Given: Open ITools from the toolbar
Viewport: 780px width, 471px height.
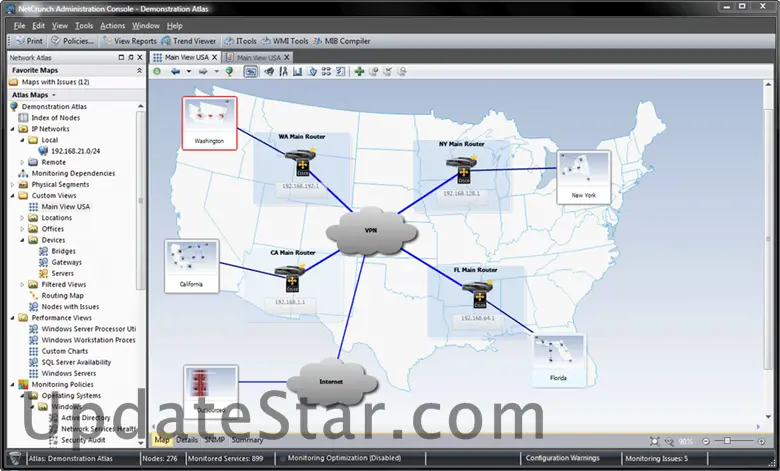Looking at the screenshot, I should click(x=240, y=41).
